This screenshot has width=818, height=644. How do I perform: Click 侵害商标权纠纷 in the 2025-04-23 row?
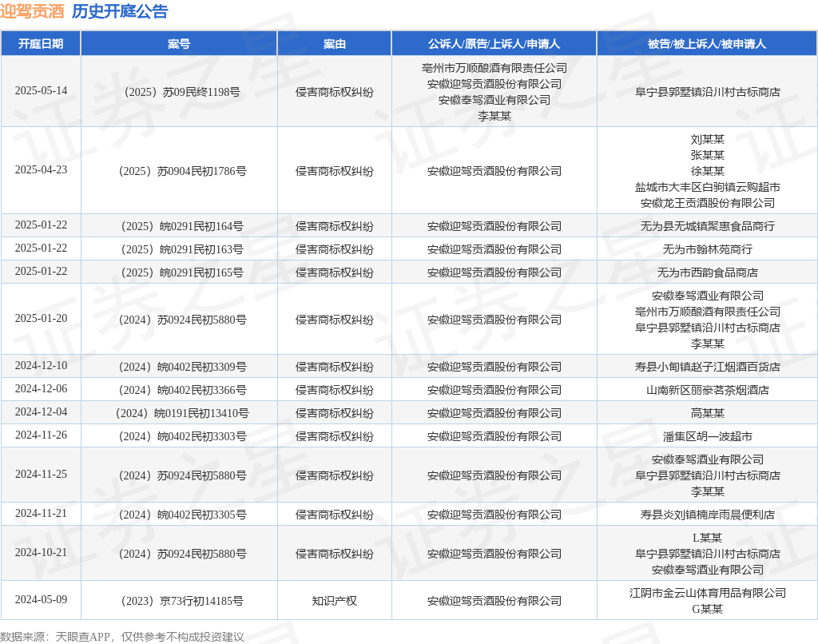tap(335, 171)
